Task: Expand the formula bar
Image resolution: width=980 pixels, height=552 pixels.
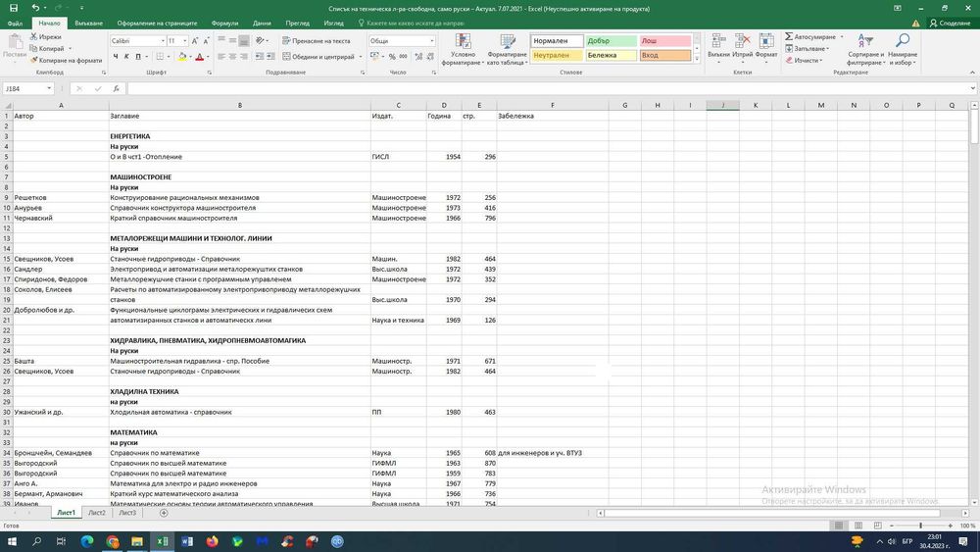Action: (973, 89)
